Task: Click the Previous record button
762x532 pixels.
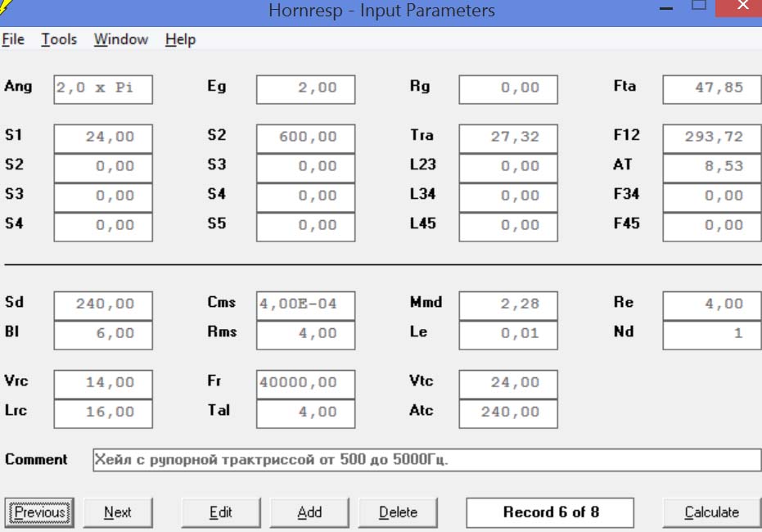Action: 39,512
